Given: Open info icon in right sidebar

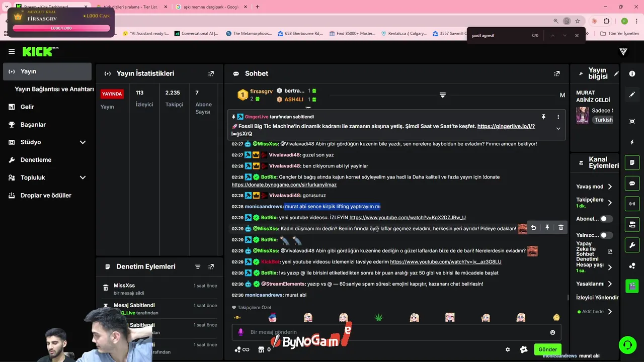Looking at the screenshot, I should 632,73.
